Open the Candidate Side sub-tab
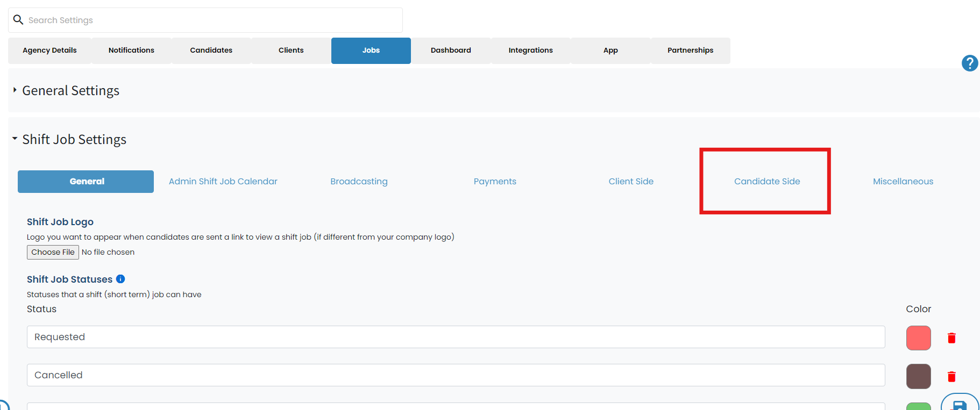 (767, 182)
